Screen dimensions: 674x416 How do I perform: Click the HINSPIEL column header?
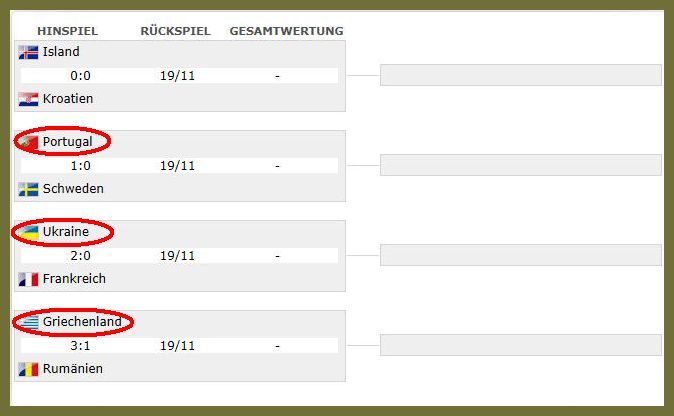[67, 31]
